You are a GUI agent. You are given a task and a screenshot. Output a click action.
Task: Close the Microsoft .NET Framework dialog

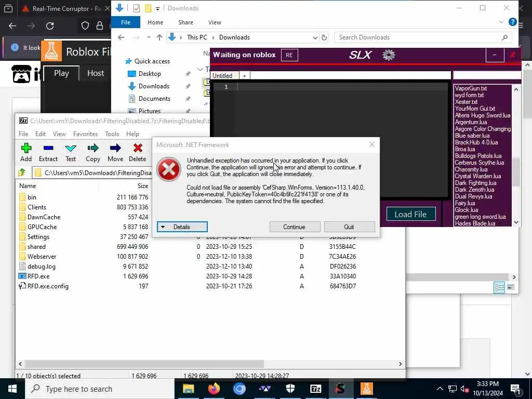(372, 144)
